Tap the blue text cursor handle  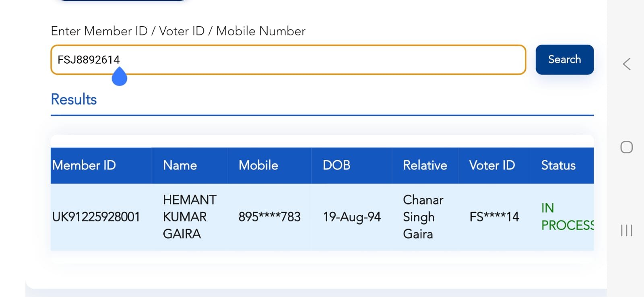(119, 77)
